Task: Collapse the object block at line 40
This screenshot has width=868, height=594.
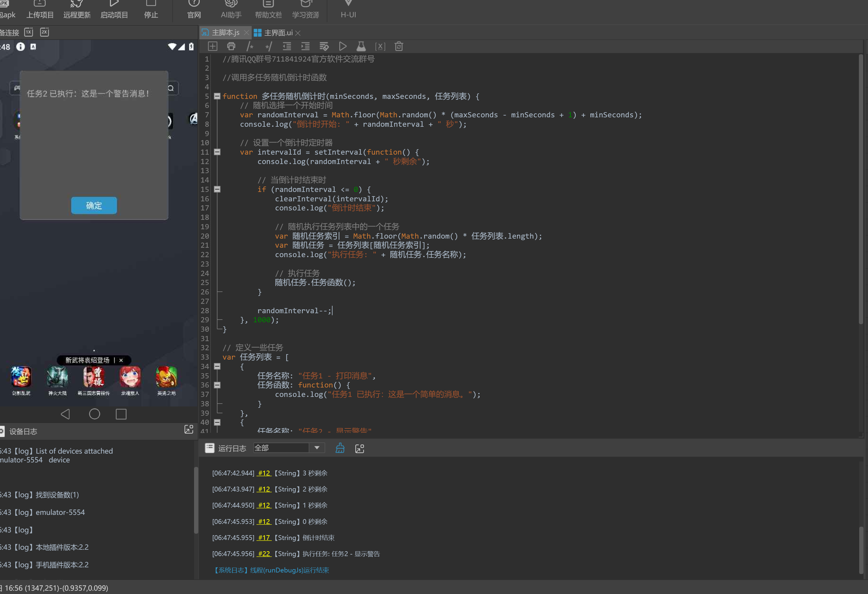Action: [x=217, y=422]
